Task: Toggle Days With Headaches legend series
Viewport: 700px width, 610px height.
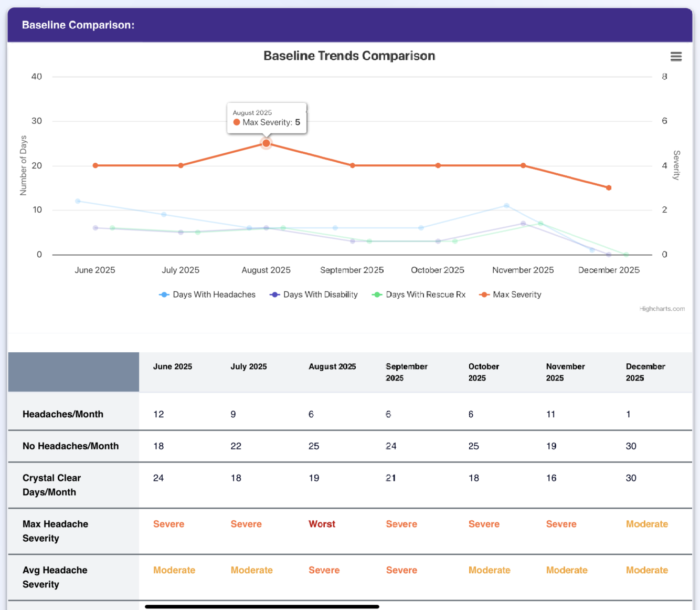Action: point(207,295)
